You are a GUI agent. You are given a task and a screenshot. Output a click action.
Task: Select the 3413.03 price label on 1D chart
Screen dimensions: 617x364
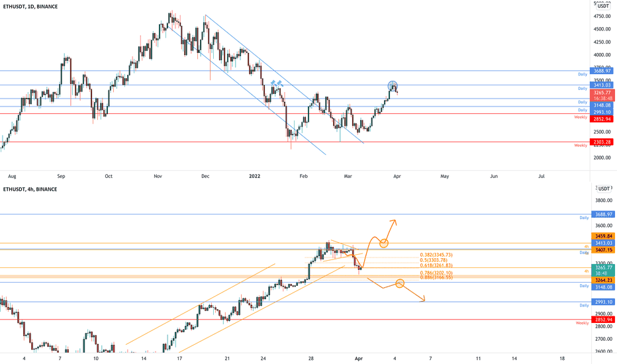pyautogui.click(x=601, y=85)
